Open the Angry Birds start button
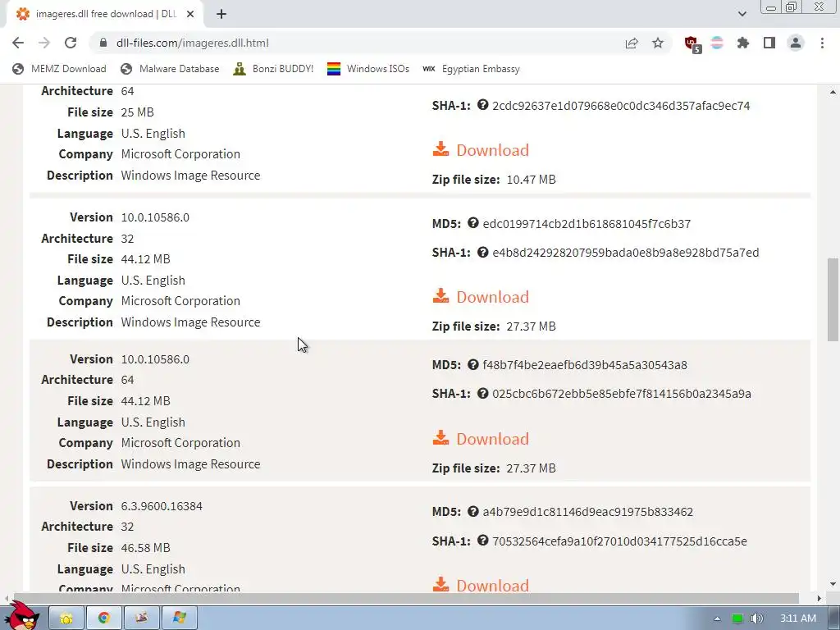This screenshot has width=840, height=630. (21, 616)
